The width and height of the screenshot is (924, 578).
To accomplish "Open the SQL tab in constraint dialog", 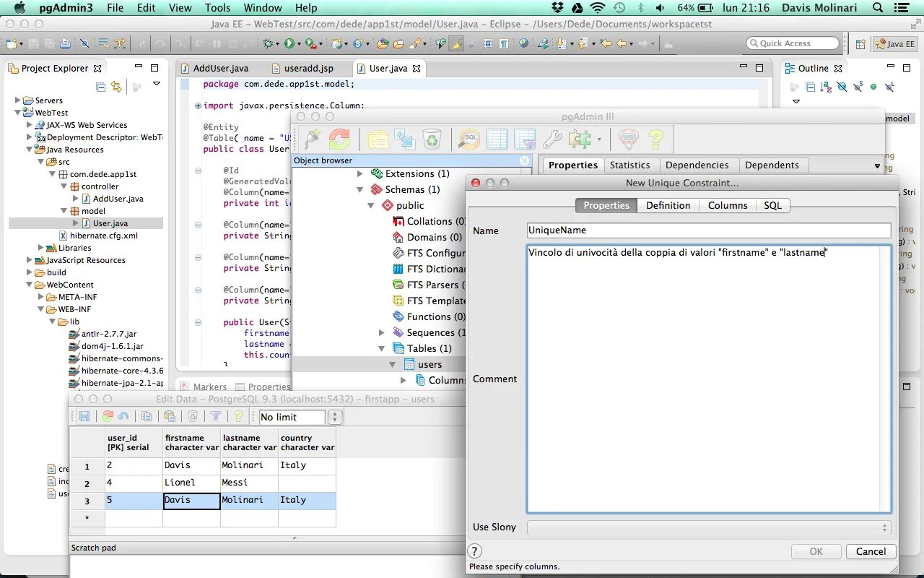I will [x=772, y=205].
